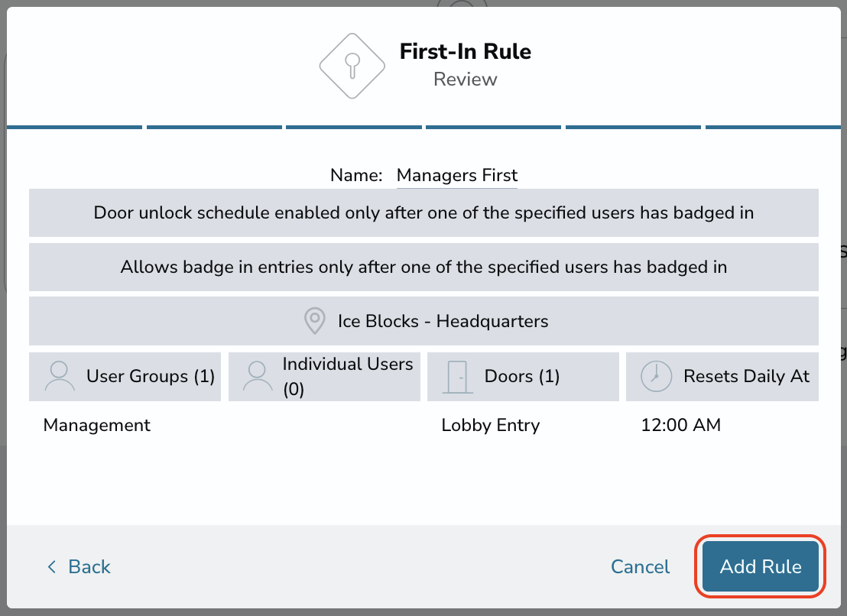
Task: Jump to the first wizard progress step
Action: (x=75, y=128)
